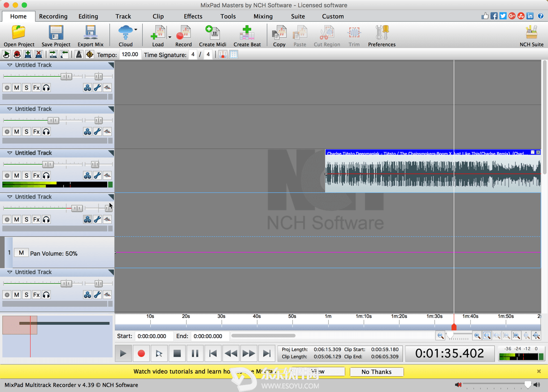This screenshot has height=392, width=548.
Task: Toggle the grid display icon in toolbar
Action: [x=234, y=55]
